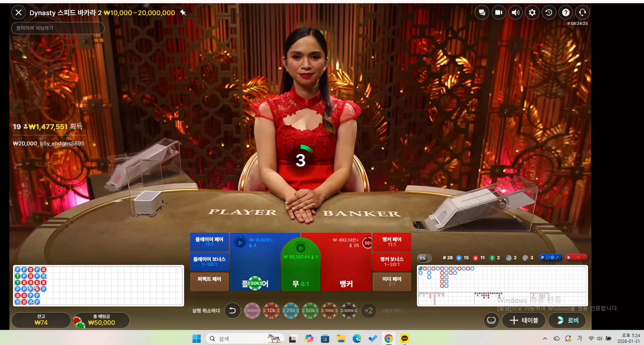
Task: Pin the table to favorites
Action: click(x=183, y=13)
